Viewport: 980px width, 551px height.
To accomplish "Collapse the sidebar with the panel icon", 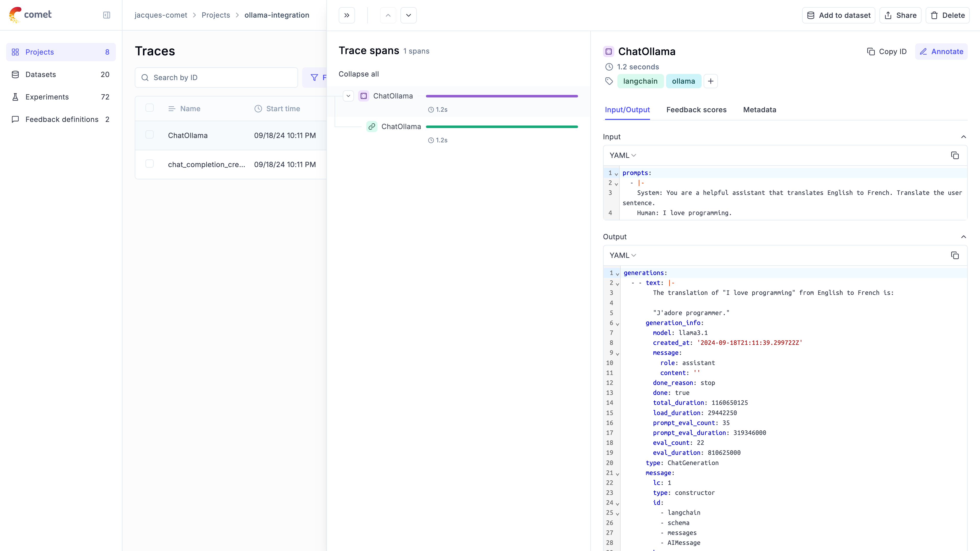I will tap(106, 15).
